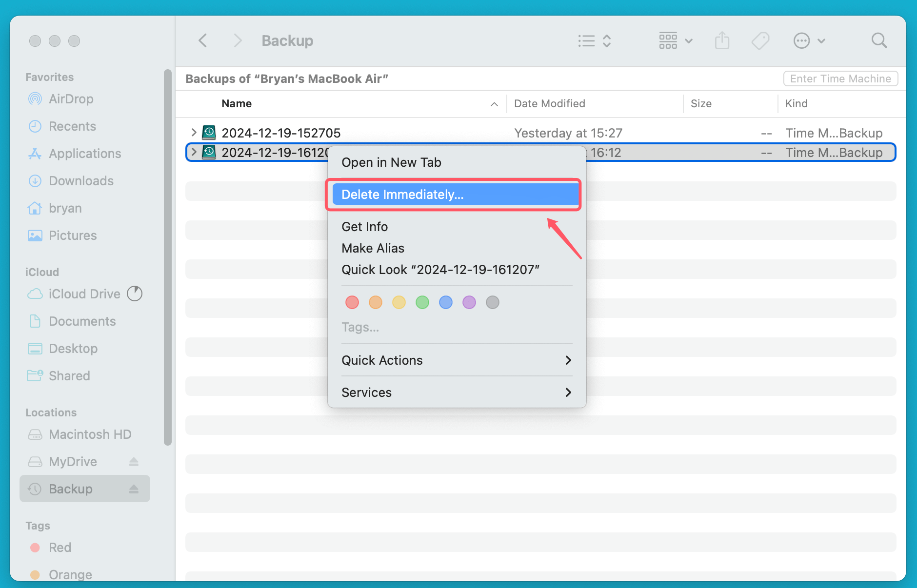The image size is (917, 588).
Task: Expand the 2024-12-19-152705 backup
Action: click(x=194, y=132)
